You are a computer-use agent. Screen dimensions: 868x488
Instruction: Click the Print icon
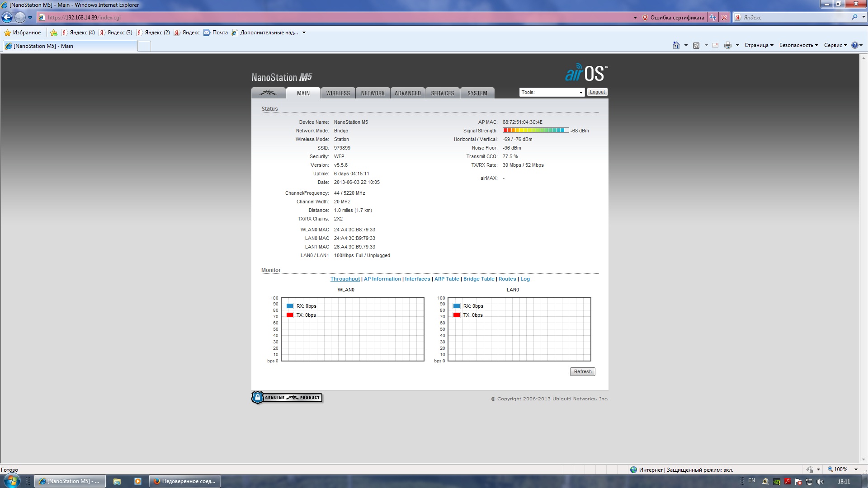(728, 45)
